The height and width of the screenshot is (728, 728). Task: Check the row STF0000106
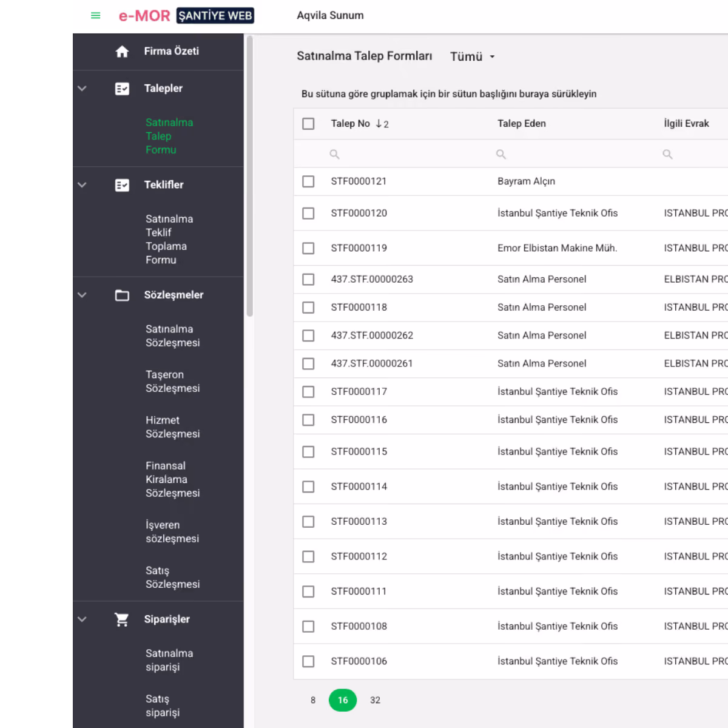click(308, 661)
